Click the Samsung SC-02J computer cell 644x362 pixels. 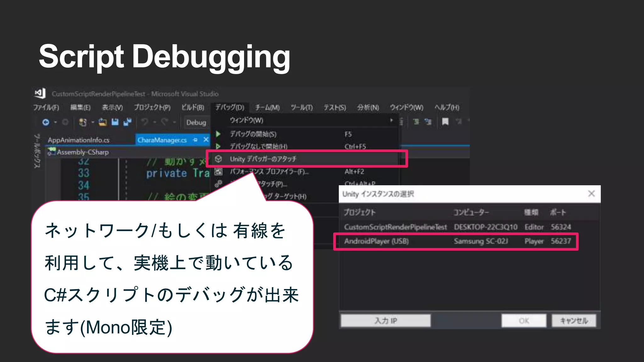coord(481,241)
